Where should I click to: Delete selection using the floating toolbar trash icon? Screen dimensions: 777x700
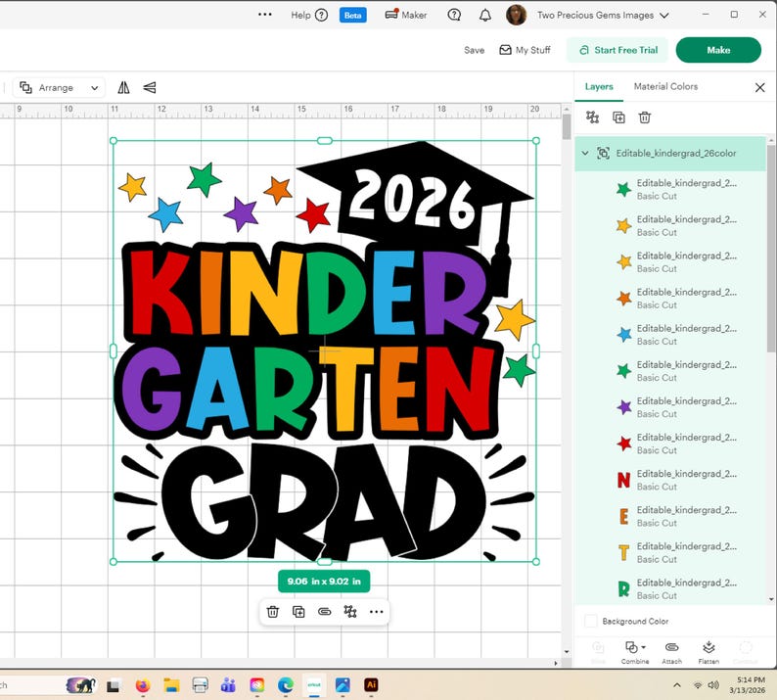[273, 612]
